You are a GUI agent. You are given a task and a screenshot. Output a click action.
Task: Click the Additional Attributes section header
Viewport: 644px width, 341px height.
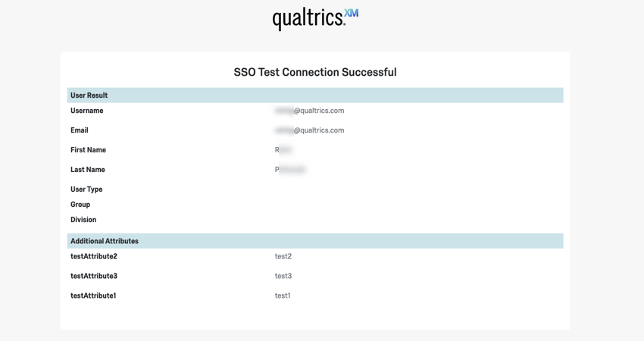tap(105, 241)
